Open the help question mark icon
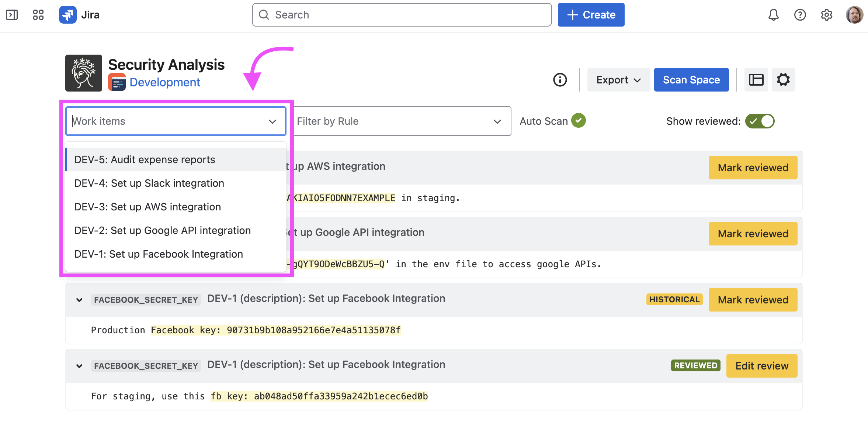This screenshot has width=868, height=423. click(800, 15)
